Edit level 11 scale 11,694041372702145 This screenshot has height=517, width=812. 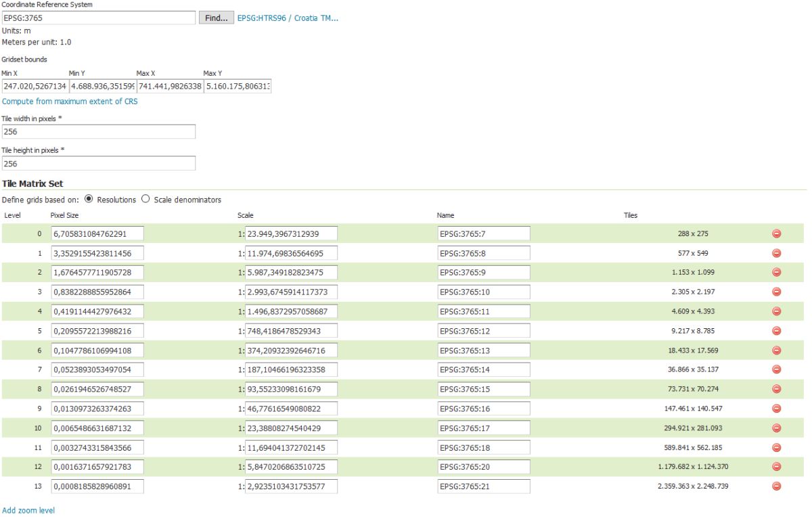[x=291, y=447]
